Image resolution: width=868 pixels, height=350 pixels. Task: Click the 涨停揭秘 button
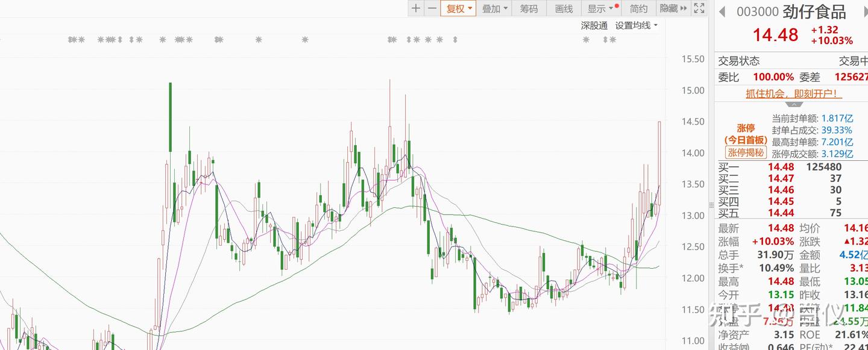(746, 152)
